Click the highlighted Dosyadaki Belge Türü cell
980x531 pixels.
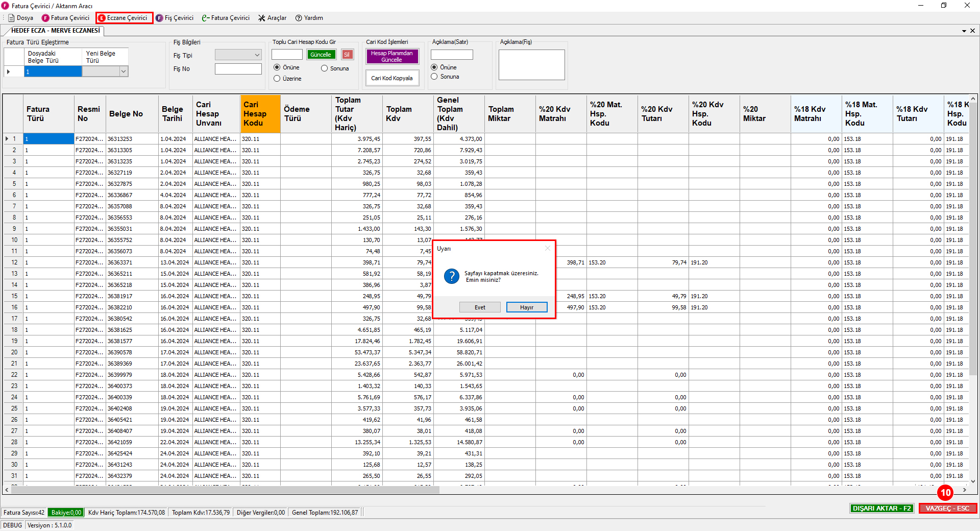(53, 72)
